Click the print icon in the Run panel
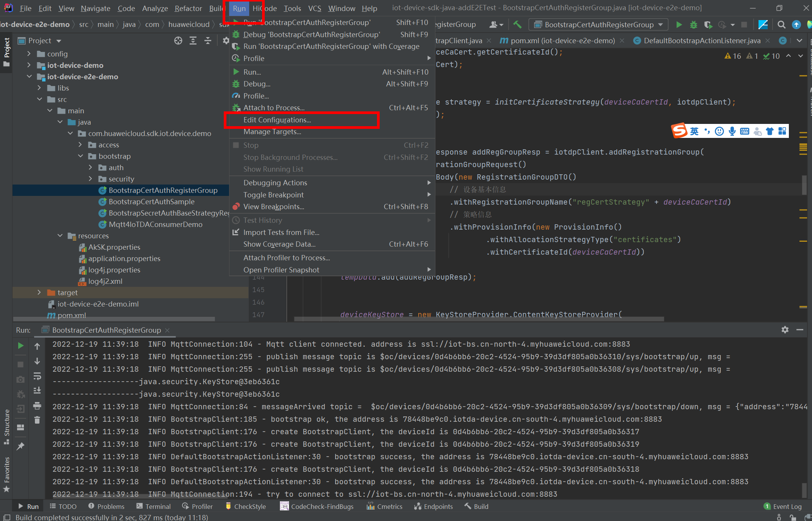Screen dimensions: 812x521 (37, 405)
